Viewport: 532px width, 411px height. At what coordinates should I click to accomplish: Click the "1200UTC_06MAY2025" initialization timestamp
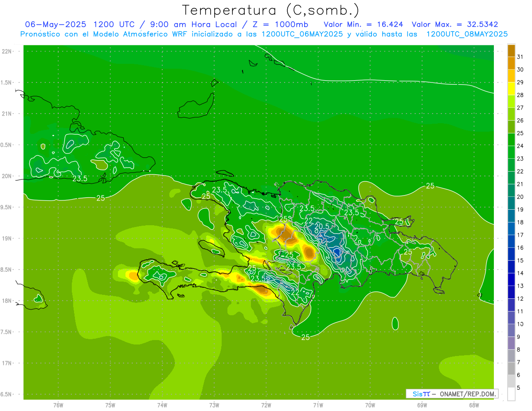302,34
